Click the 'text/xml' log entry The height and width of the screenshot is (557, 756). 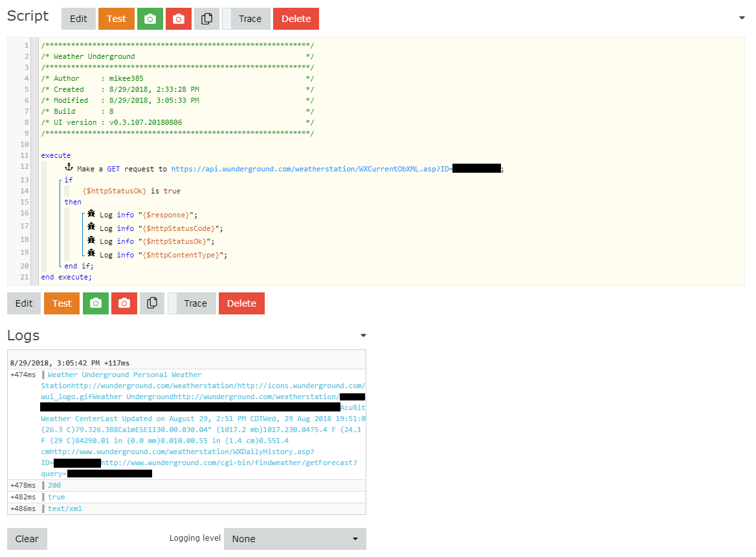click(65, 509)
